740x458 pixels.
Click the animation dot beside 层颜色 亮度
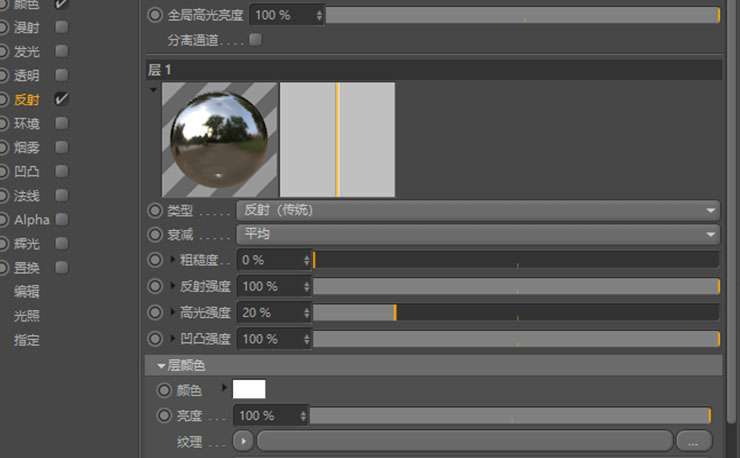click(165, 415)
